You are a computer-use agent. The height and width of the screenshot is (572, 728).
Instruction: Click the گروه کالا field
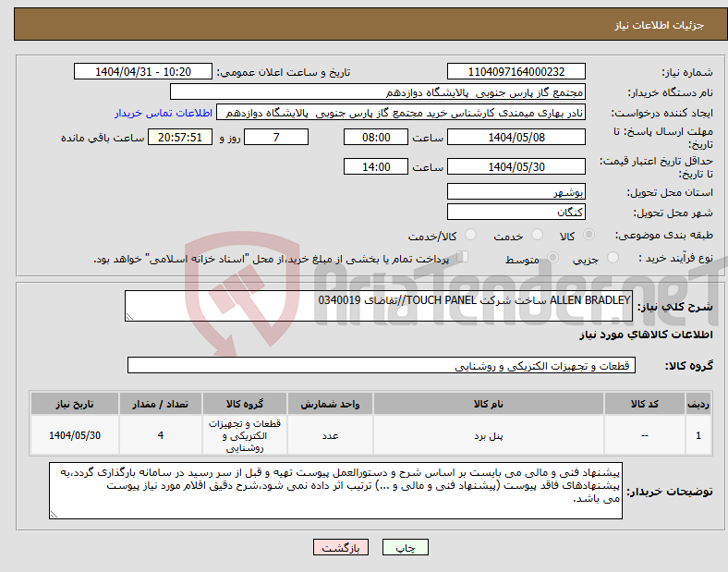pos(382,365)
